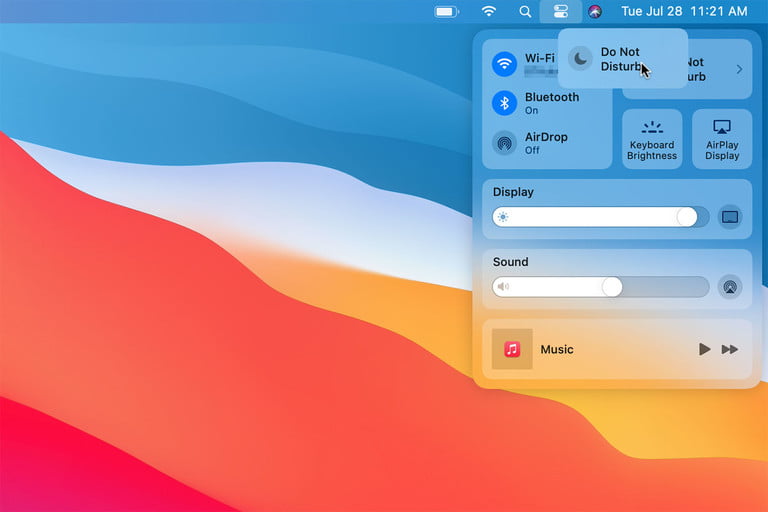Open the Control Center menu bar icon
Viewport: 768px width, 512px height.
tap(560, 11)
